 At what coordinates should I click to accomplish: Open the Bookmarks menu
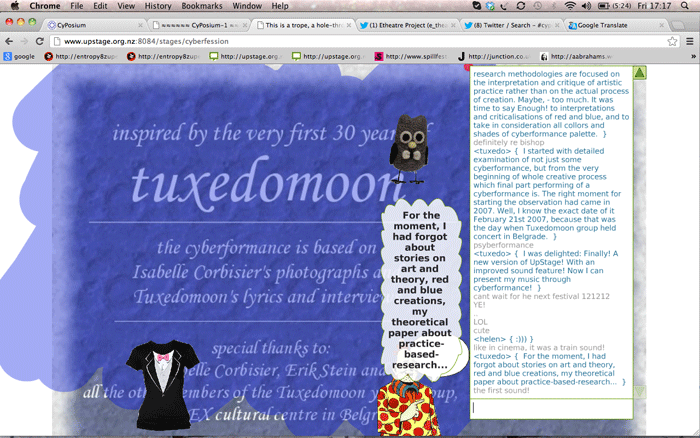click(202, 6)
